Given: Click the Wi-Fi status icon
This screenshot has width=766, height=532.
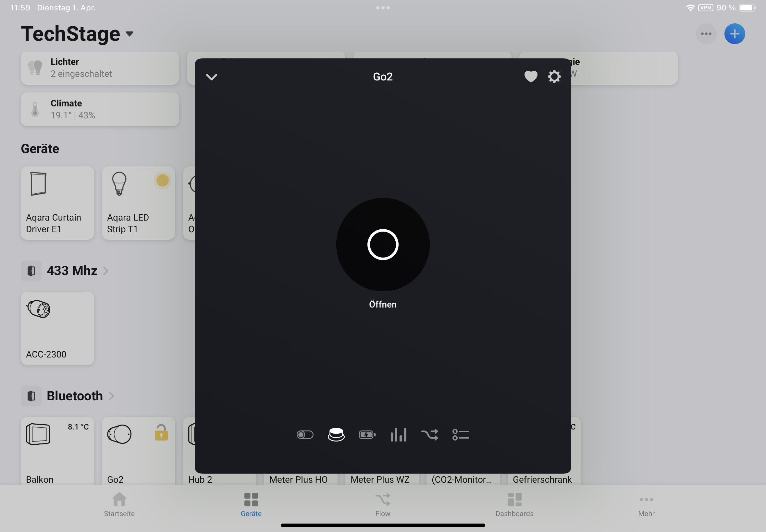Looking at the screenshot, I should click(x=690, y=8).
